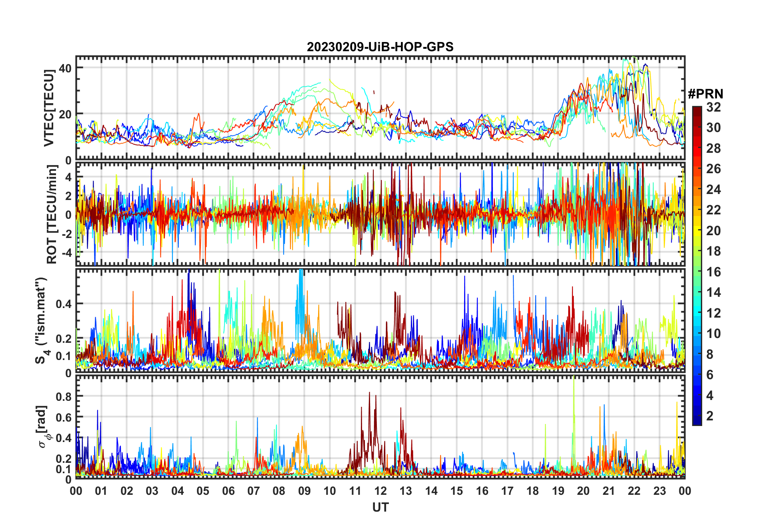The width and height of the screenshot is (761, 532).
Task: Click VTEC y-axis tick label 20
Action: pos(65,114)
